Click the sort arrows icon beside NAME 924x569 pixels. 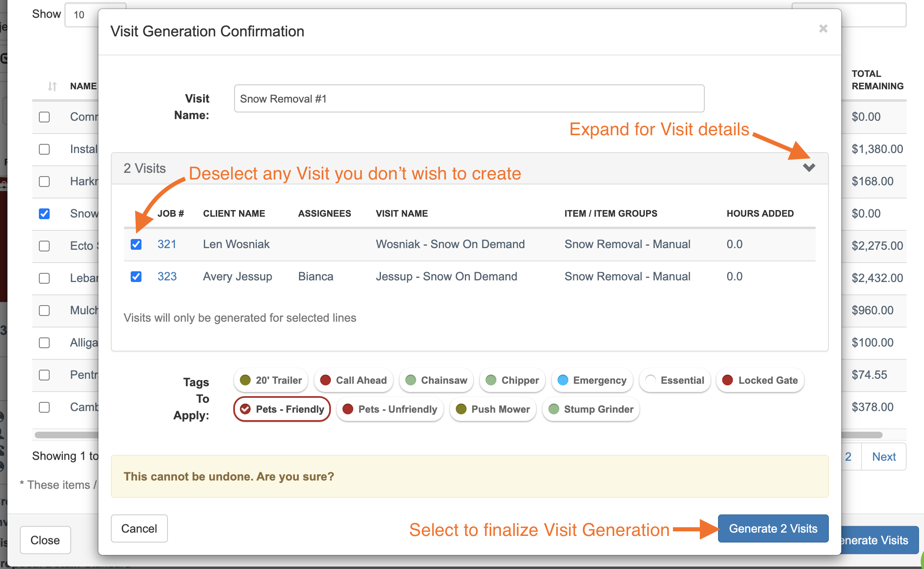(x=52, y=86)
